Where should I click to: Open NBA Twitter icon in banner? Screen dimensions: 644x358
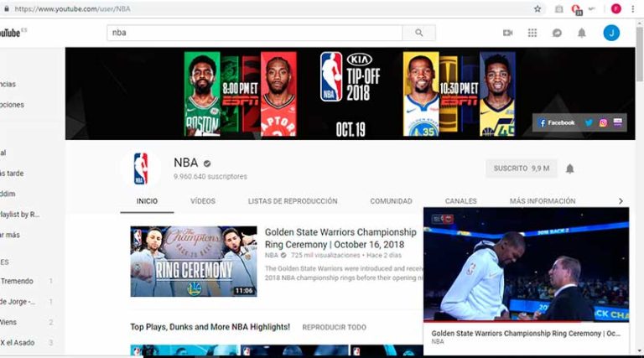[589, 122]
